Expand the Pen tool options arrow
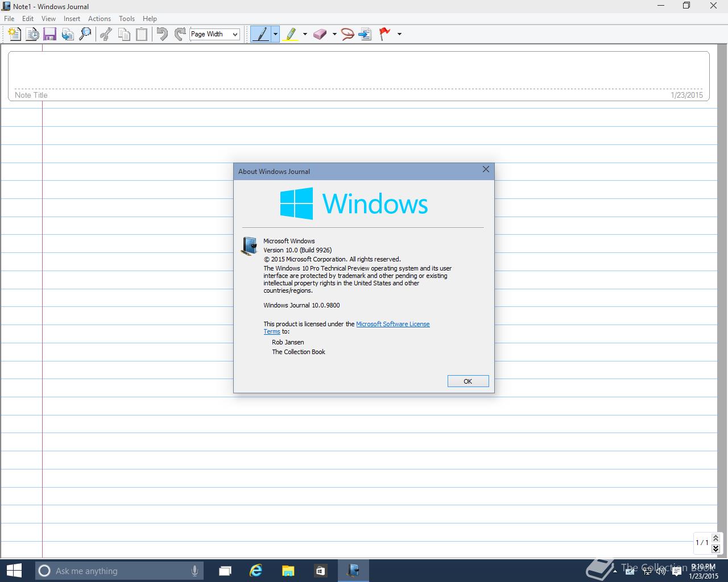This screenshot has height=582, width=728. click(x=275, y=34)
